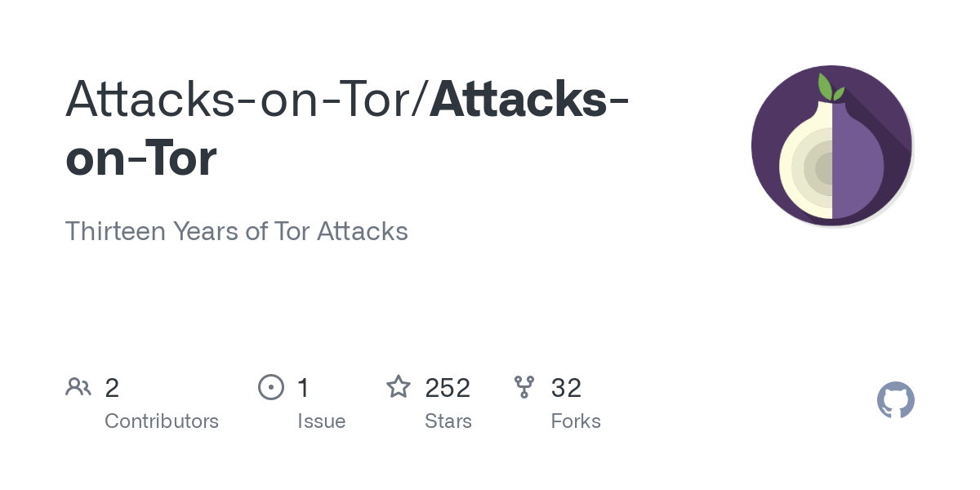Open the non-bold owner name Attacks-on-Tor/
This screenshot has height=490, width=980.
click(x=247, y=98)
